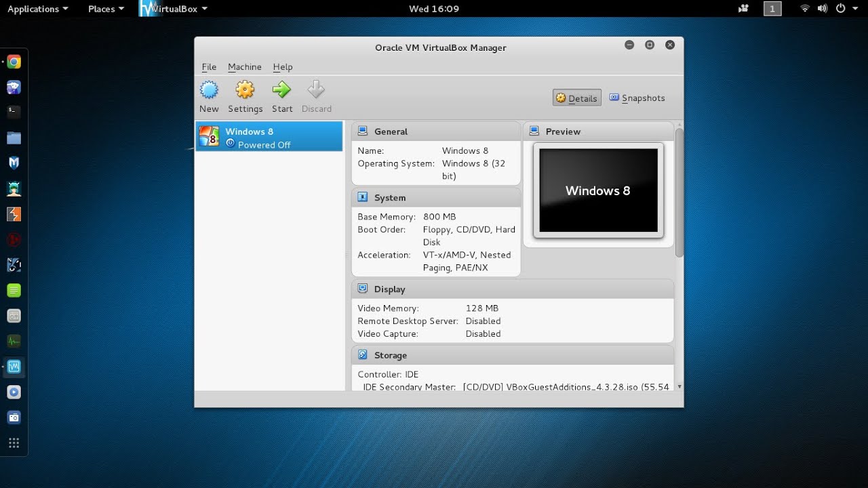
Task: Click the scrollbar down arrow
Action: (x=679, y=387)
